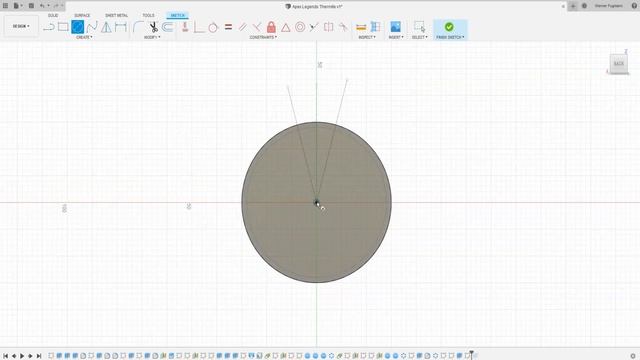Select the Fillet tool in Modify
The height and width of the screenshot is (360, 640).
pos(138,27)
